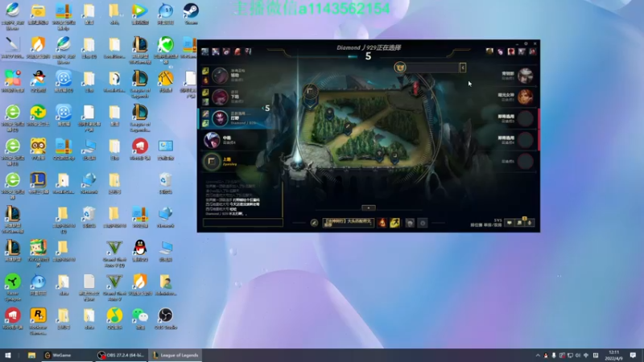The height and width of the screenshot is (362, 644).
Task: Click the first enemy champion portrait
Action: tap(525, 76)
